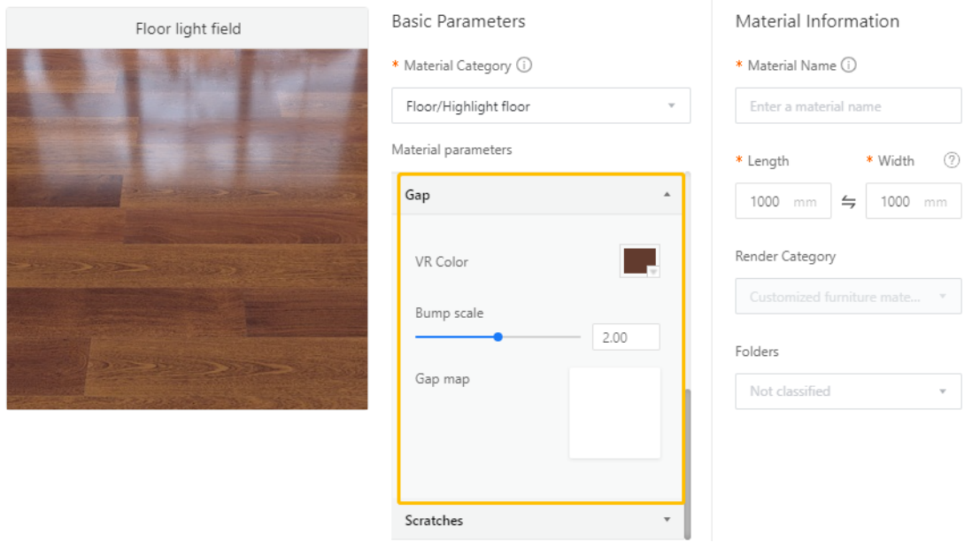Viewport: 980px width, 542px height.
Task: Click the Gap map upload box
Action: (614, 413)
